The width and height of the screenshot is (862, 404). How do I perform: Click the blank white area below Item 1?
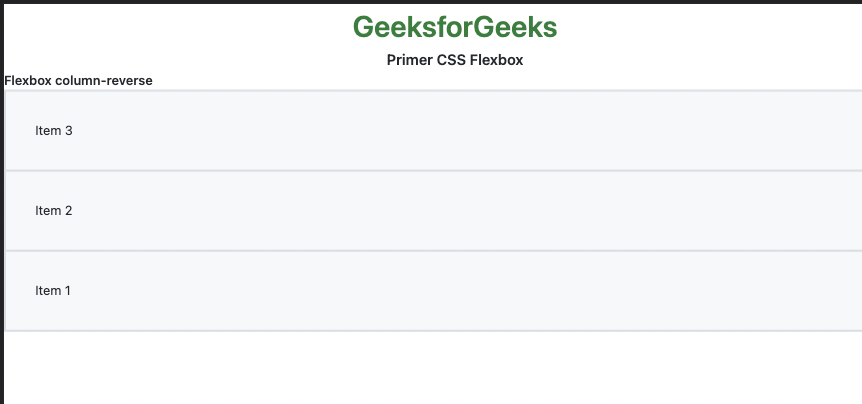[x=430, y=368]
